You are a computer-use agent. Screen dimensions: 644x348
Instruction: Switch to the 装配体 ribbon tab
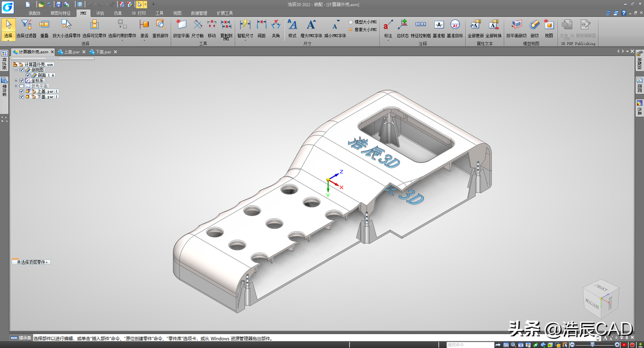pos(34,13)
